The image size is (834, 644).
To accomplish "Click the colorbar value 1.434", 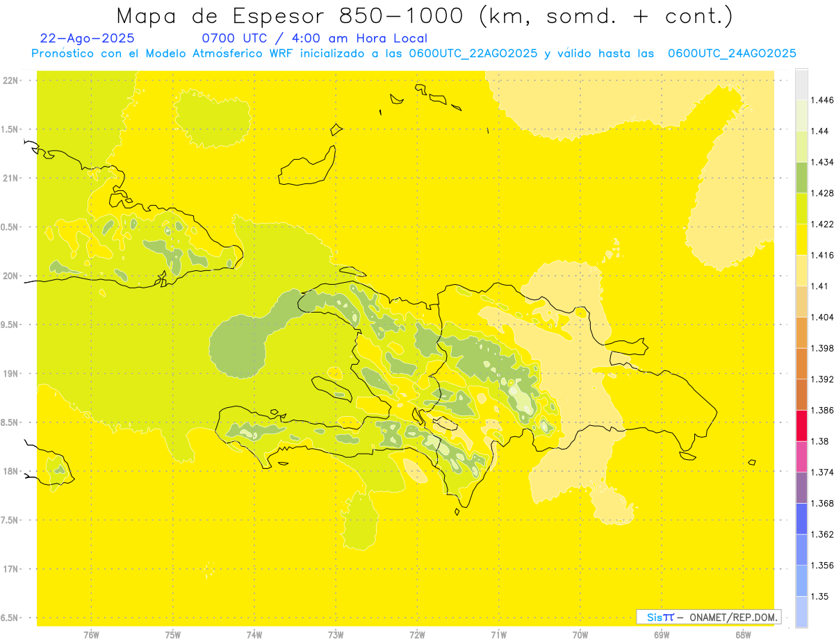I will click(x=822, y=162).
